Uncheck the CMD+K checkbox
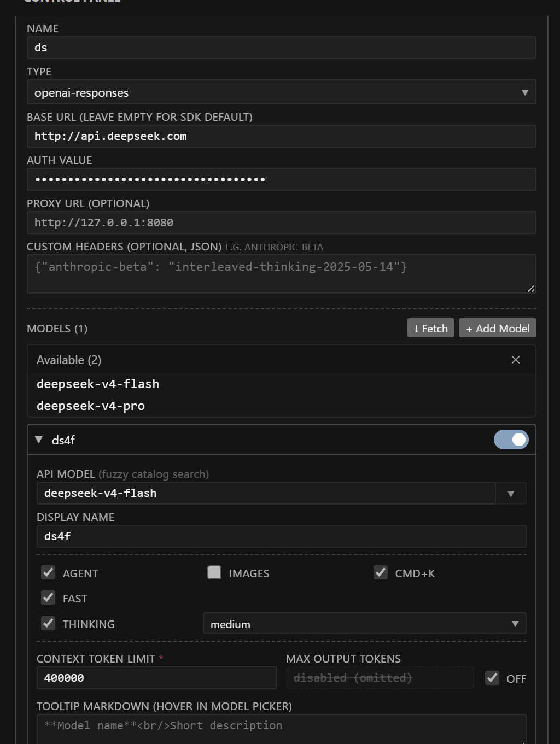This screenshot has height=744, width=560. [x=381, y=572]
